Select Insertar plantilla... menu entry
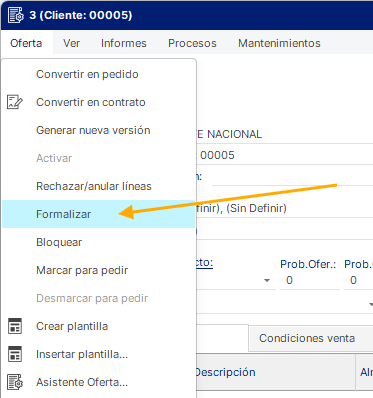This screenshot has height=398, width=373. coord(98,354)
